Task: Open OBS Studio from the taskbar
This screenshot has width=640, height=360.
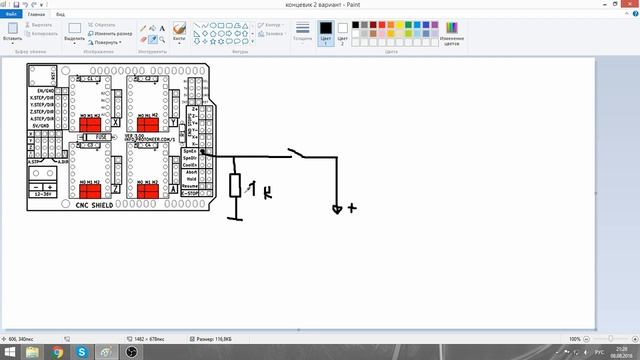Action: coord(131,352)
